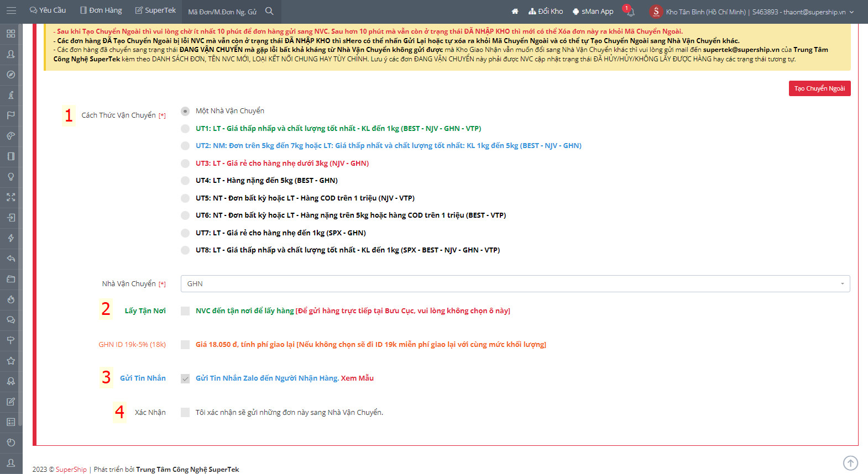Click 'Đổi Kho' in the header
The image size is (868, 474).
coord(546,11)
